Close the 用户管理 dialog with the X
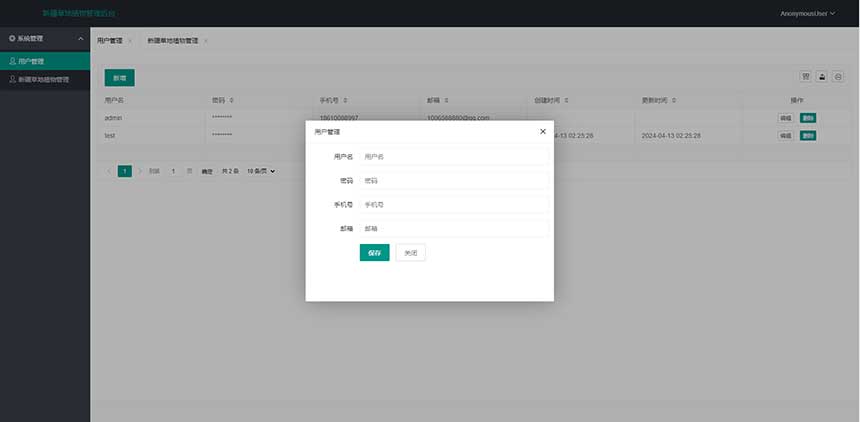The height and width of the screenshot is (422, 860). coord(543,131)
